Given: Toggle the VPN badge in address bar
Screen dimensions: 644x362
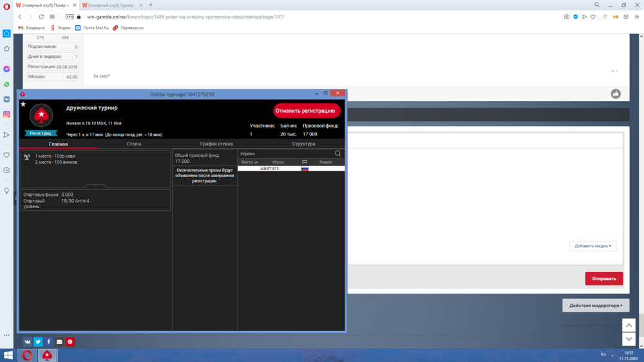Looking at the screenshot, I should (70, 17).
